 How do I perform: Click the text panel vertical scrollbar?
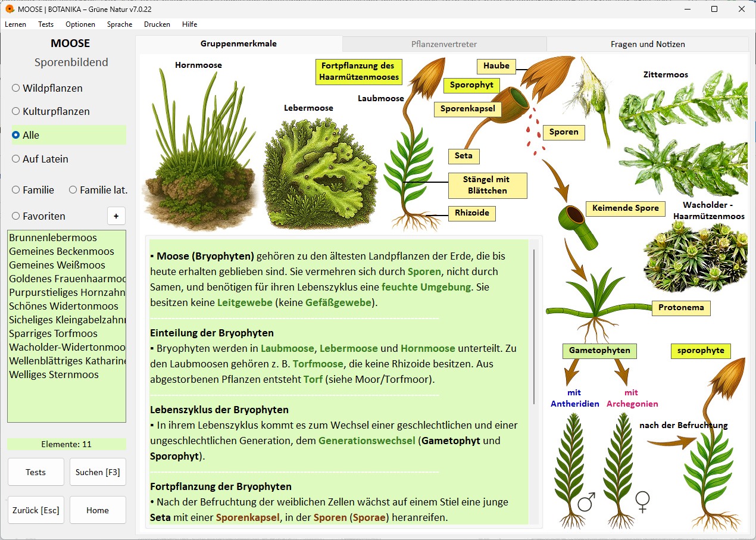point(534,326)
